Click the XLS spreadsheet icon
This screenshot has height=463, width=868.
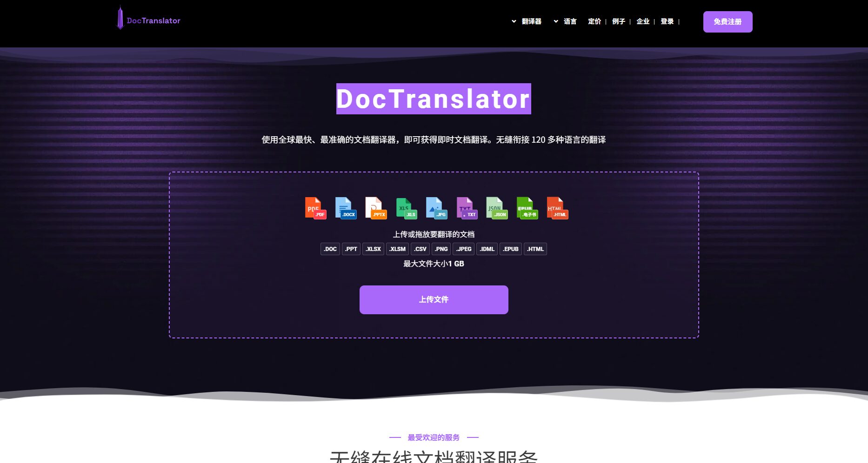pyautogui.click(x=406, y=208)
